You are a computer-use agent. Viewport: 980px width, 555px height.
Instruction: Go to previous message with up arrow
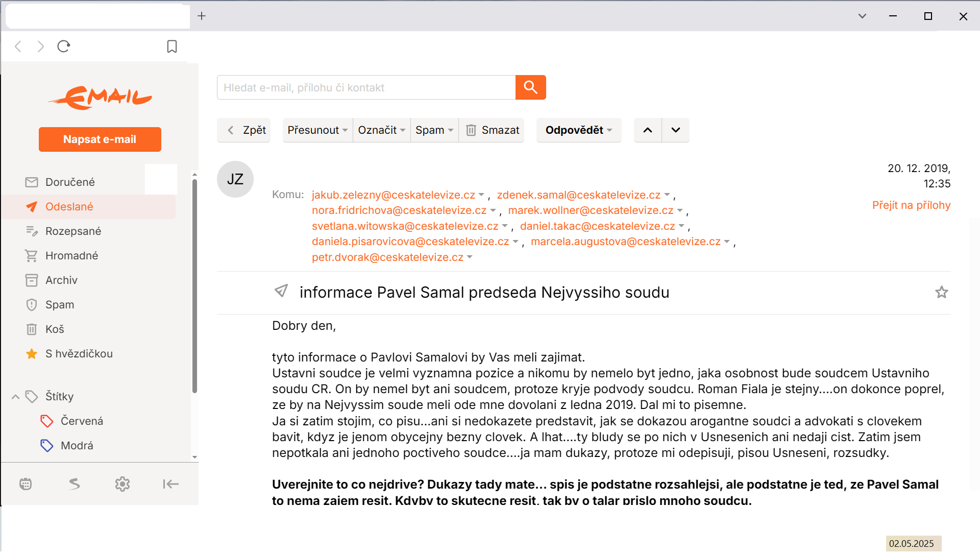pyautogui.click(x=648, y=130)
